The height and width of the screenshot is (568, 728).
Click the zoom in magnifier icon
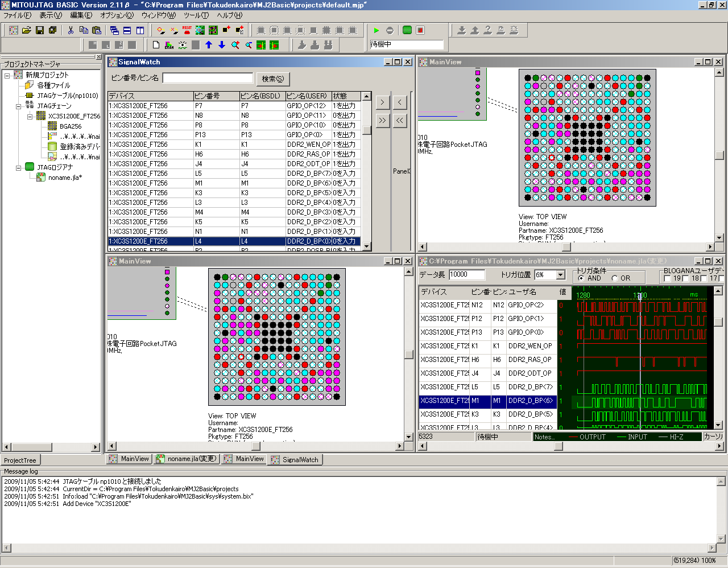[235, 45]
